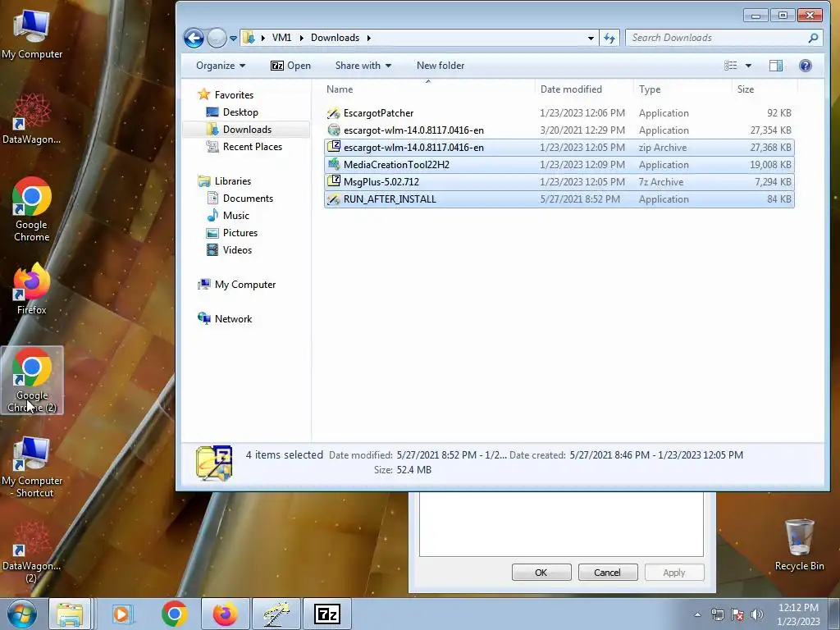The image size is (840, 630).
Task: Select the Recycle Bin icon
Action: coord(799,545)
